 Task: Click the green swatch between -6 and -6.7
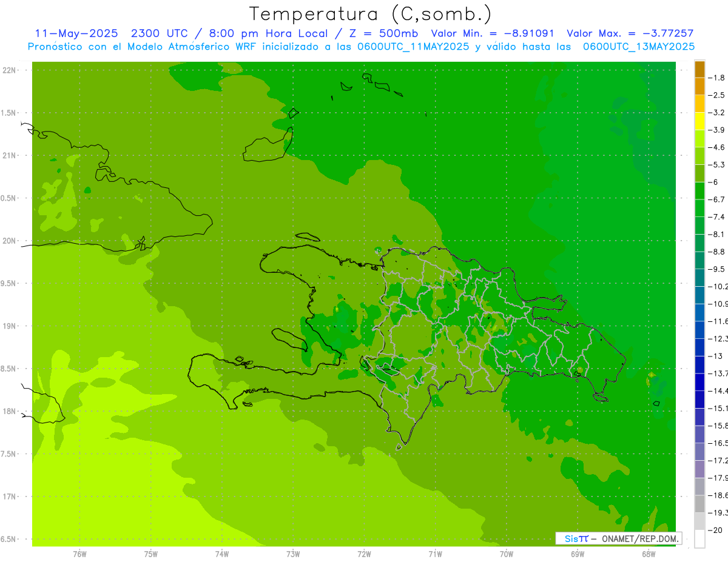click(699, 191)
